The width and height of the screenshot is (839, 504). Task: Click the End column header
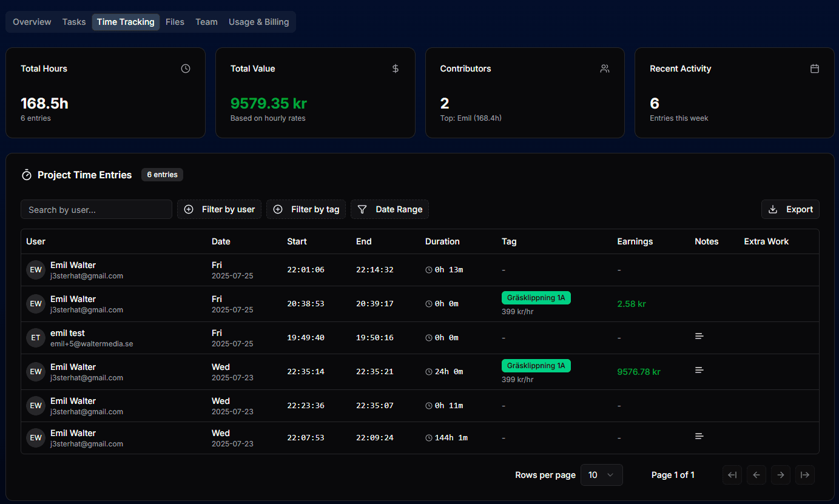363,241
